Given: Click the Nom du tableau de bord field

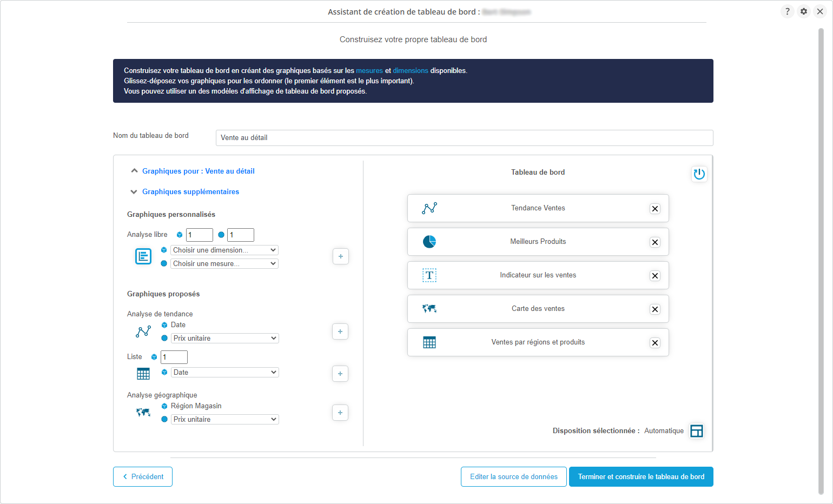Looking at the screenshot, I should point(464,138).
